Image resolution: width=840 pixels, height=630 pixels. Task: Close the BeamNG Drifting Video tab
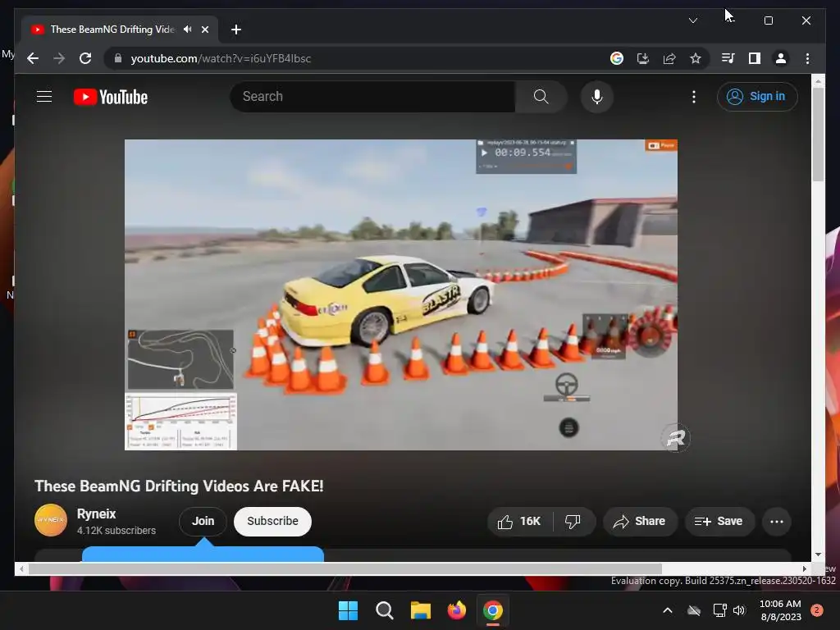(x=204, y=30)
